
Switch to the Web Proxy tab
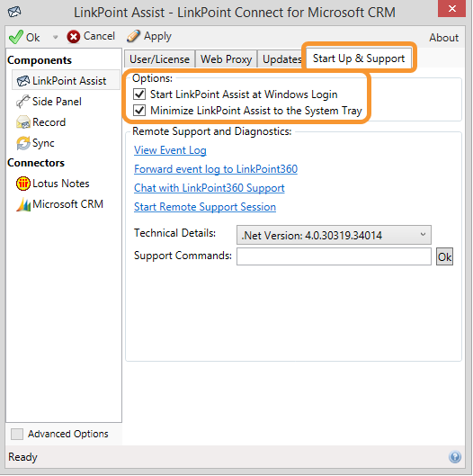(x=226, y=59)
